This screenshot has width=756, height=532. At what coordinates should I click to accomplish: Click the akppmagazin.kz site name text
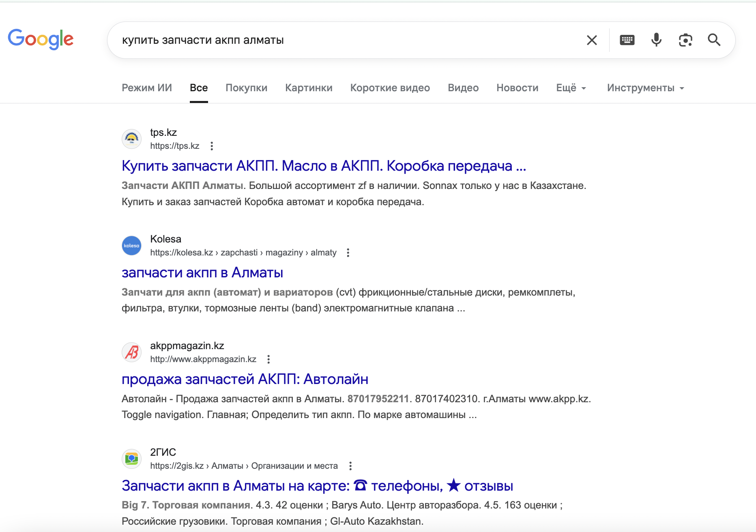pos(187,346)
